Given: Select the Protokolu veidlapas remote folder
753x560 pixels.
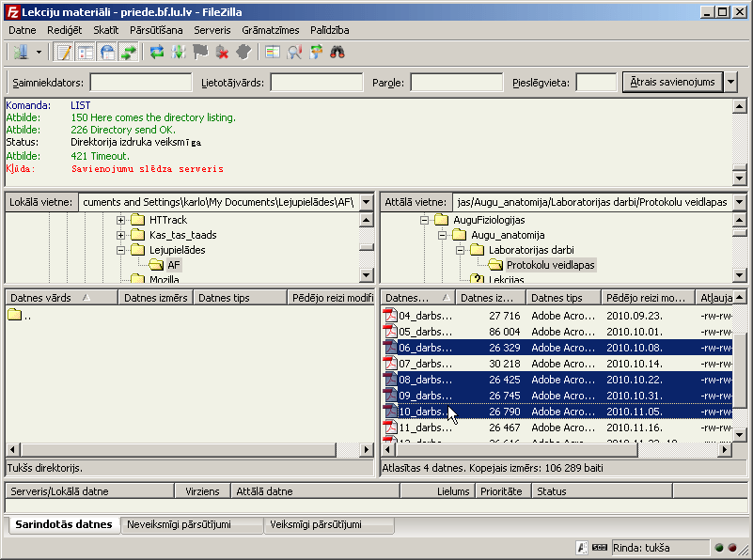Looking at the screenshot, I should 550,265.
